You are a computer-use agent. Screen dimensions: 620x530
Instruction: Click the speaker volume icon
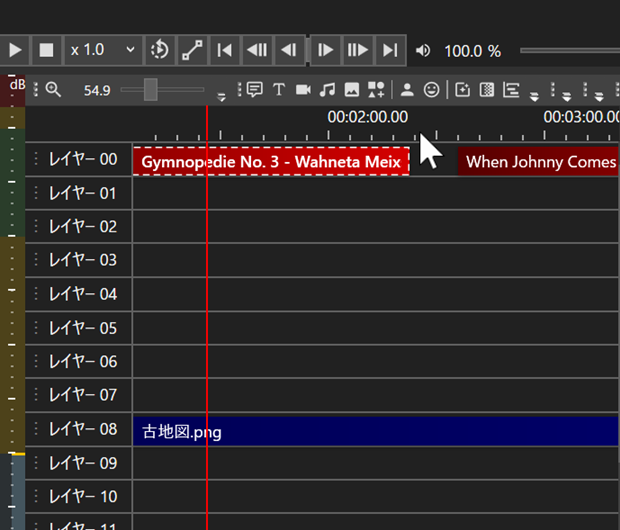(x=423, y=50)
